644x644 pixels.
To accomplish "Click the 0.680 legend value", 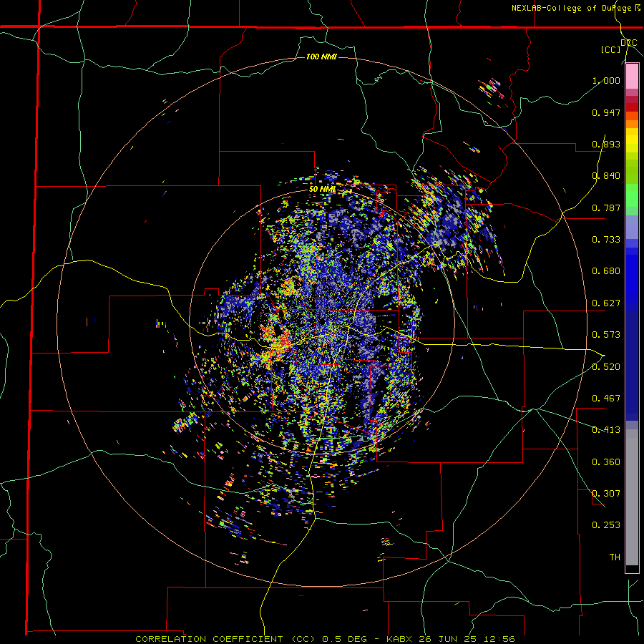I will tap(606, 271).
